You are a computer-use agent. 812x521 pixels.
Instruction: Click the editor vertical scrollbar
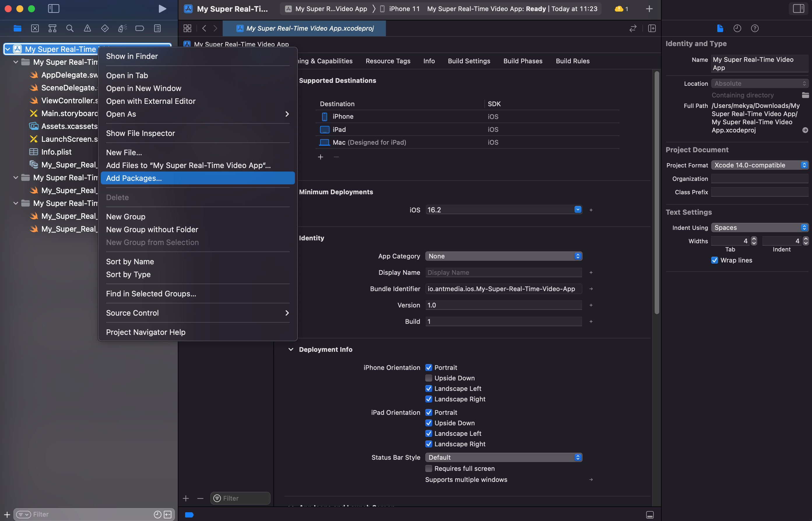pyautogui.click(x=657, y=193)
